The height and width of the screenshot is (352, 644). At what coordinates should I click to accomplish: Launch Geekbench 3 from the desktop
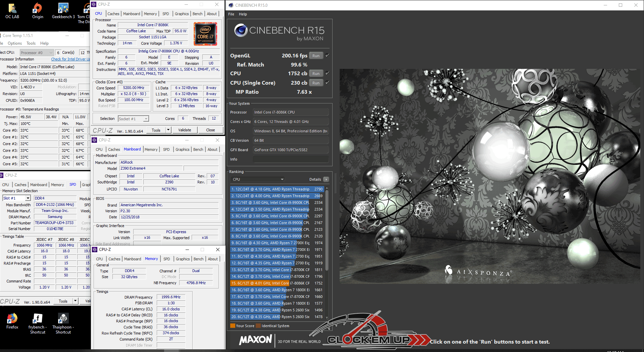point(63,9)
